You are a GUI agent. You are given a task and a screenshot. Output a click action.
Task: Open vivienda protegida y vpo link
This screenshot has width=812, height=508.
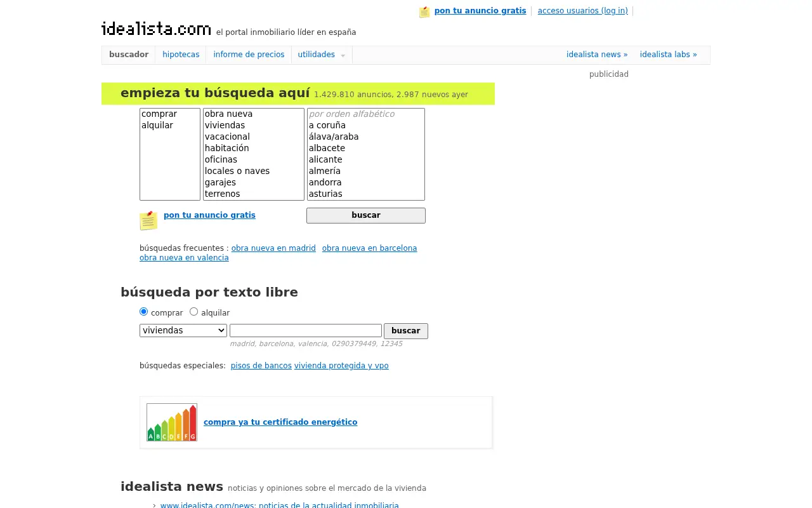(341, 366)
